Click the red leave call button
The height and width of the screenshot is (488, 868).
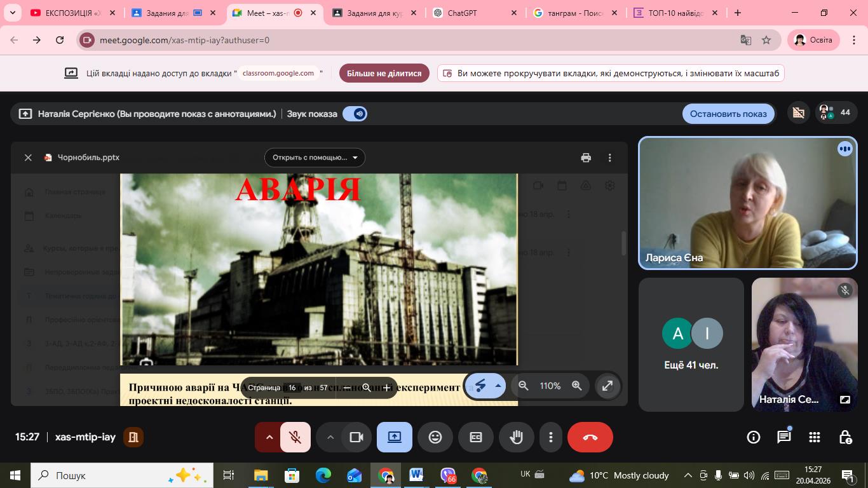coord(590,437)
